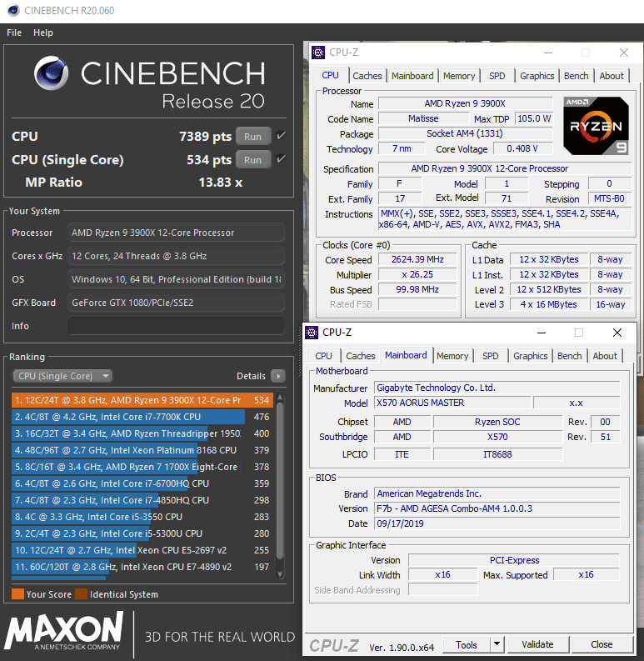This screenshot has height=661, width=644.
Task: Click the Close button at CPU-Z bottom
Action: (602, 644)
